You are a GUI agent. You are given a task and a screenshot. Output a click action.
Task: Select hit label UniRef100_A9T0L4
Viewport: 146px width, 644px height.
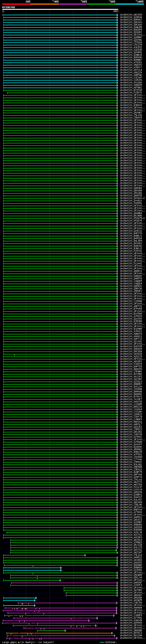pyautogui.click(x=131, y=70)
